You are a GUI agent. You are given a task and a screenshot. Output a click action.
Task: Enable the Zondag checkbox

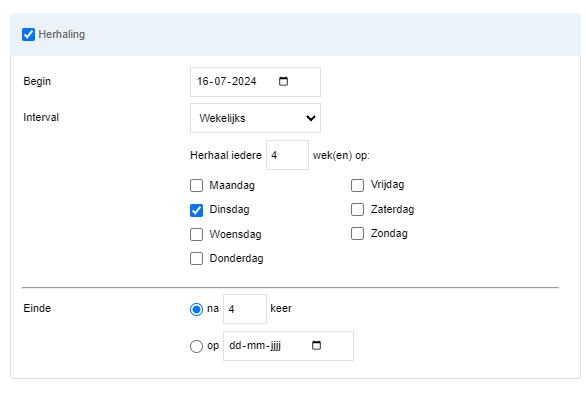pyautogui.click(x=358, y=234)
